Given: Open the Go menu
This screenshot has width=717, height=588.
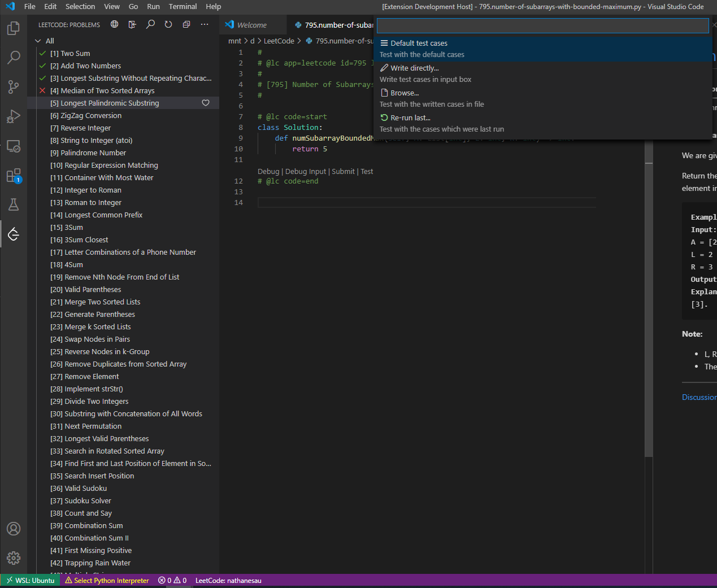Looking at the screenshot, I should click(133, 6).
